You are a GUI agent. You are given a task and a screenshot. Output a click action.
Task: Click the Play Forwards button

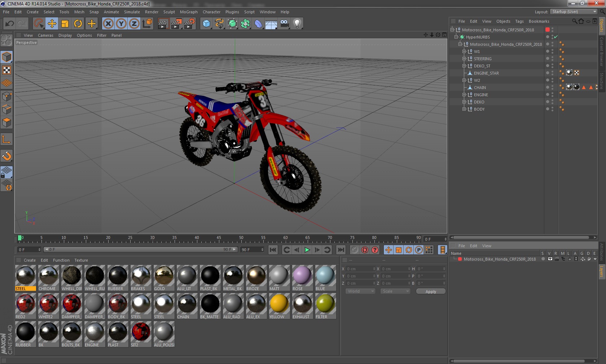(307, 250)
